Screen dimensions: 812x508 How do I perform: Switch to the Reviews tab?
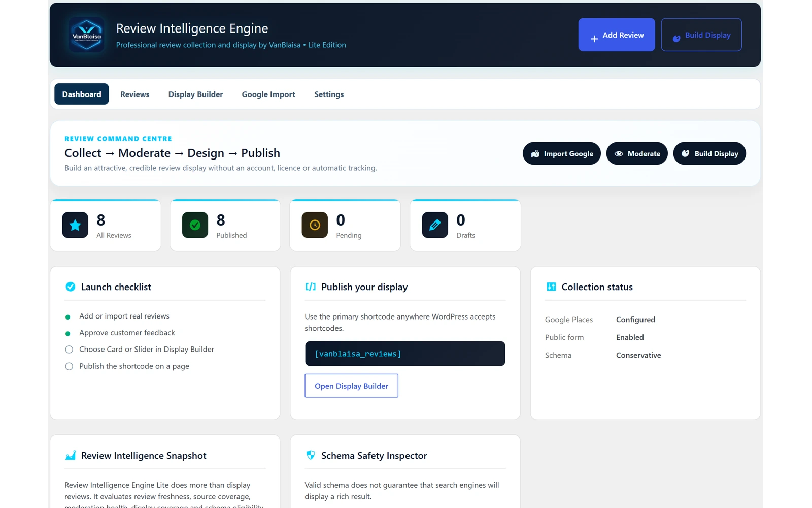click(135, 94)
